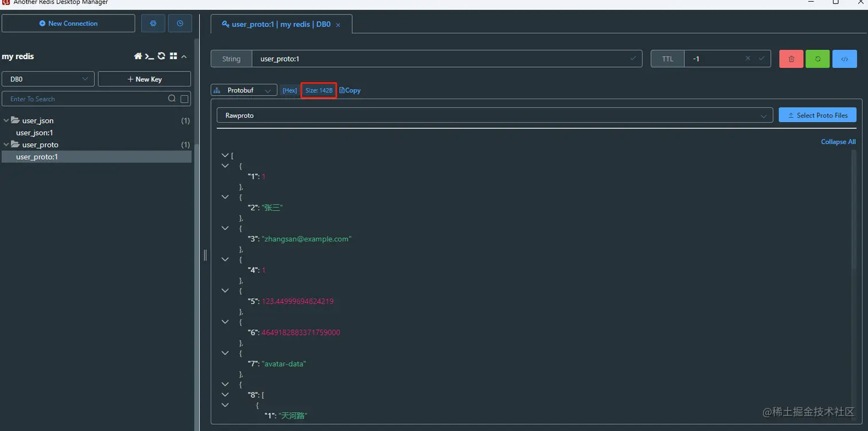Image resolution: width=868 pixels, height=431 pixels.
Task: Switch to grid view via the grid icon
Action: 173,56
